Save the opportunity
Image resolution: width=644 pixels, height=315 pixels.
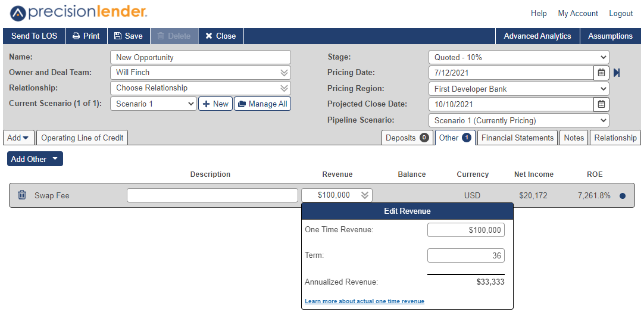pyautogui.click(x=129, y=36)
